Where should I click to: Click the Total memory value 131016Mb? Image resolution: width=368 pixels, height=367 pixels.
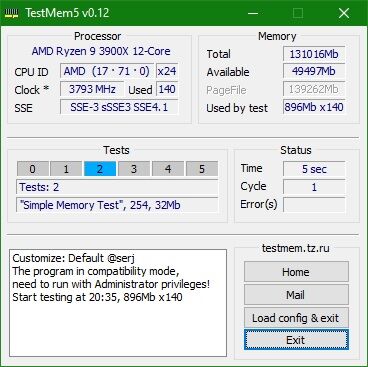click(314, 54)
